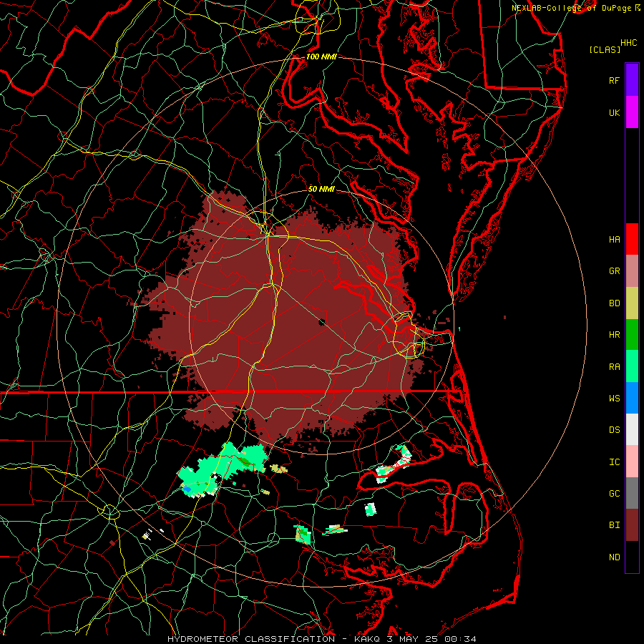
Task: Click the WS legend label
Action: click(614, 399)
